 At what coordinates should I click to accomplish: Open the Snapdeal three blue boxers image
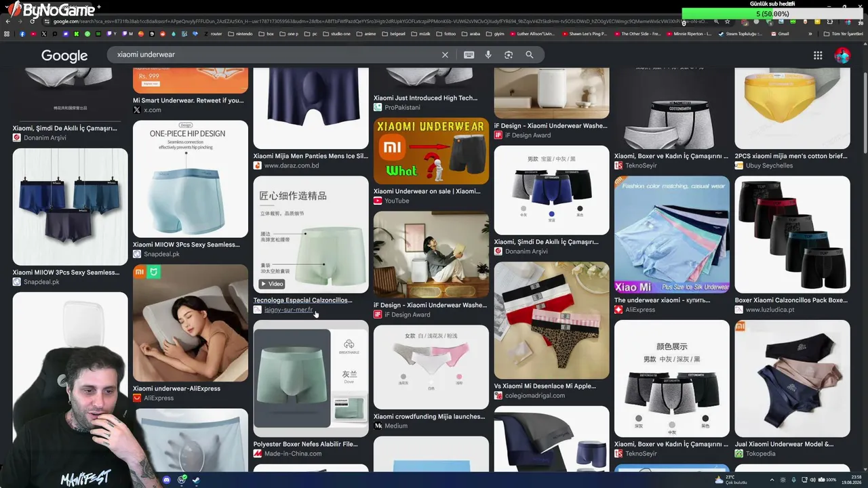tap(70, 207)
